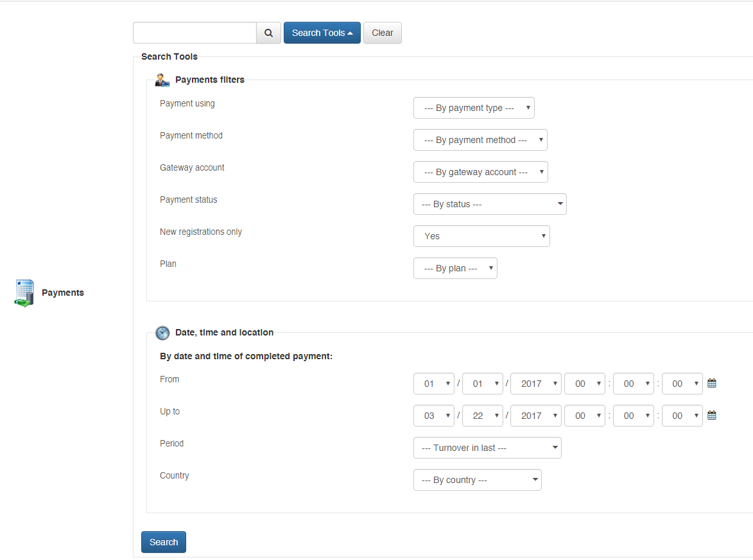Screen dimensions: 753x560
Task: Click the Up to label
Action: 169,411
